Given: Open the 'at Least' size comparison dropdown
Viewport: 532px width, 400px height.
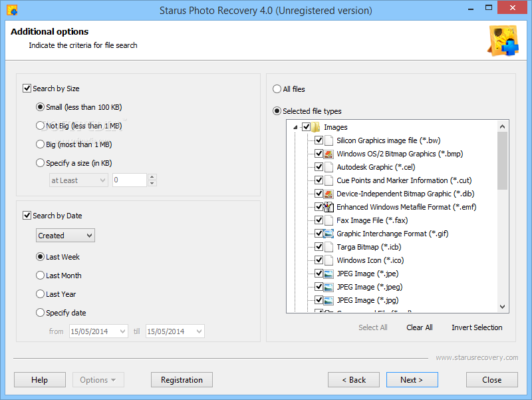Looking at the screenshot, I should pyautogui.click(x=78, y=180).
